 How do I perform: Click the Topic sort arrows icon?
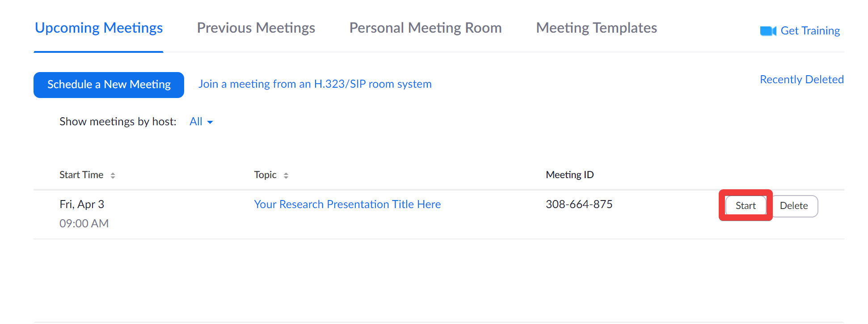pos(286,175)
